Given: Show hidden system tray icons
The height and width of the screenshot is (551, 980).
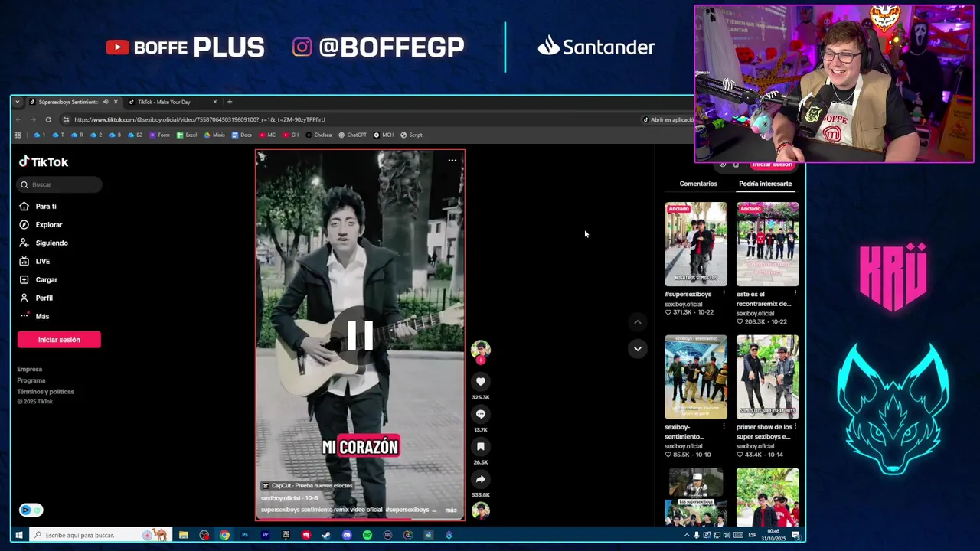Looking at the screenshot, I should pyautogui.click(x=686, y=535).
